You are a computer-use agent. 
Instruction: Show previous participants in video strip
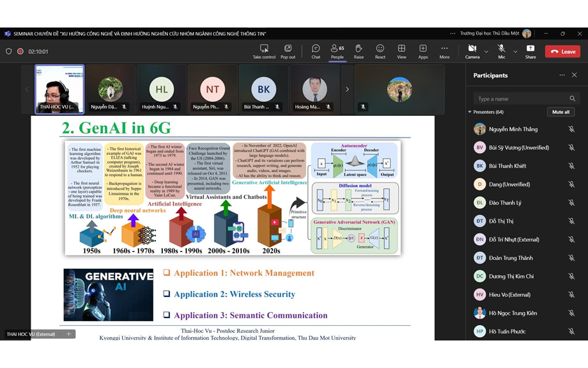pyautogui.click(x=27, y=89)
